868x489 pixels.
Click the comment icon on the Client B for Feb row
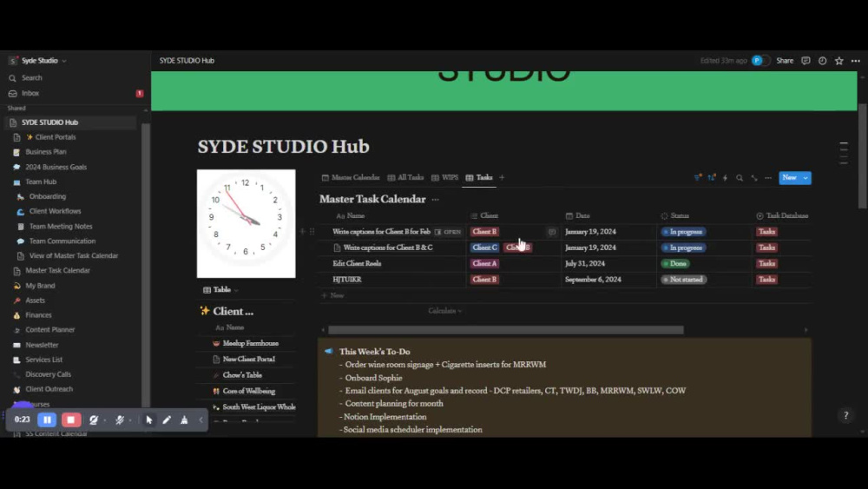point(552,232)
